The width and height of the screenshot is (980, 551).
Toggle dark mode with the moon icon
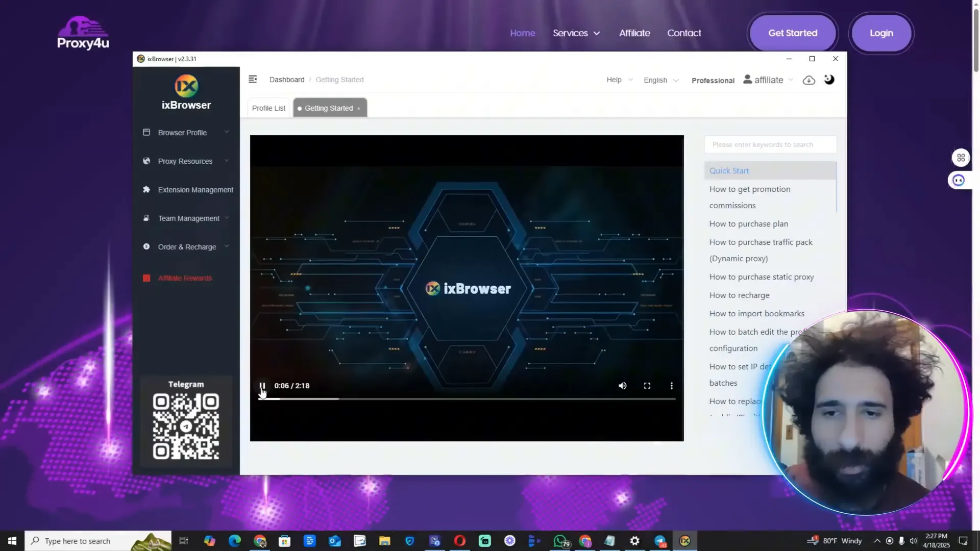point(829,79)
